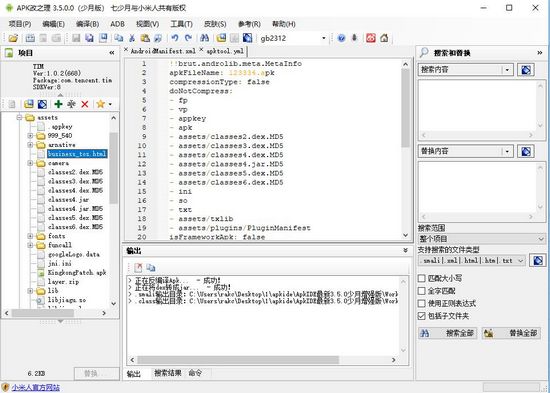Enable the 匹配大小写 checkbox
The image size is (550, 393).
(422, 279)
